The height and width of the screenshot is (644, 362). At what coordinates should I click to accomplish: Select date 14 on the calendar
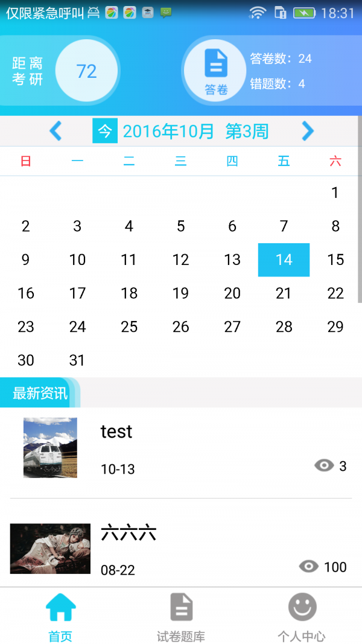[284, 260]
